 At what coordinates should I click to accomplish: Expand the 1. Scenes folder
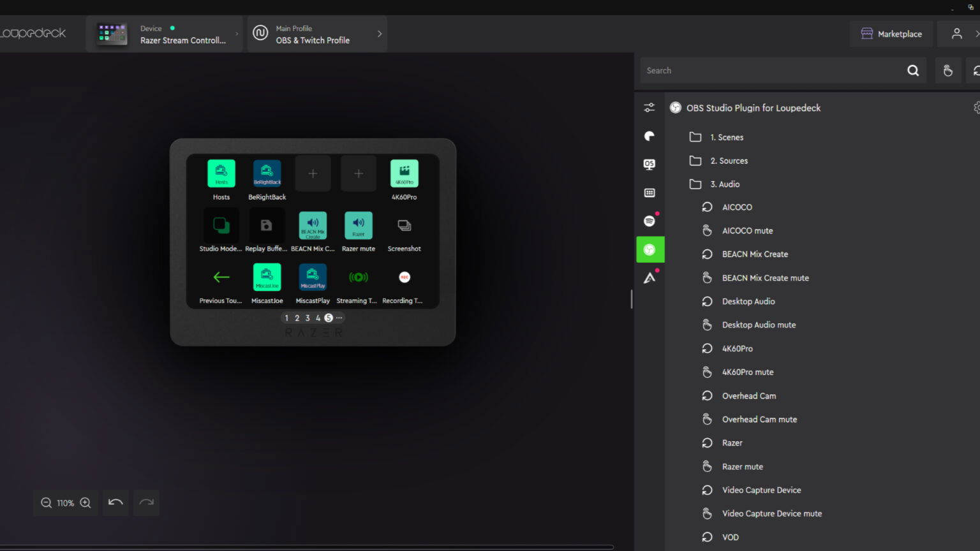point(727,137)
